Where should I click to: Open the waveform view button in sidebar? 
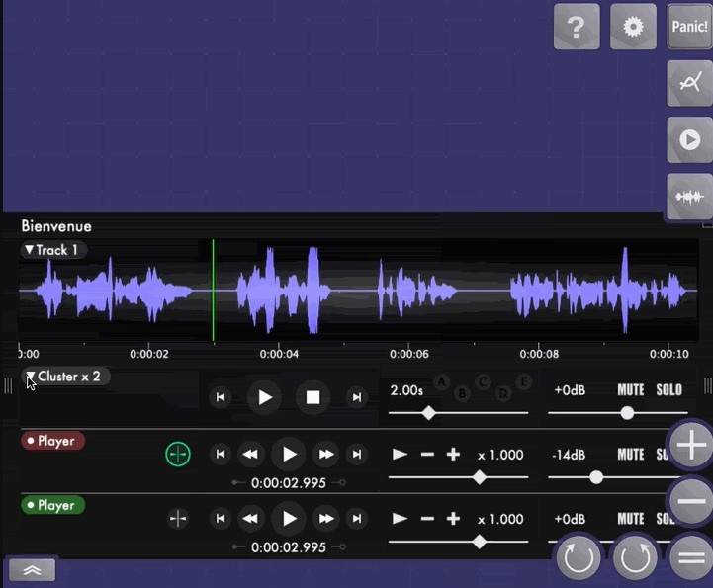click(x=689, y=197)
